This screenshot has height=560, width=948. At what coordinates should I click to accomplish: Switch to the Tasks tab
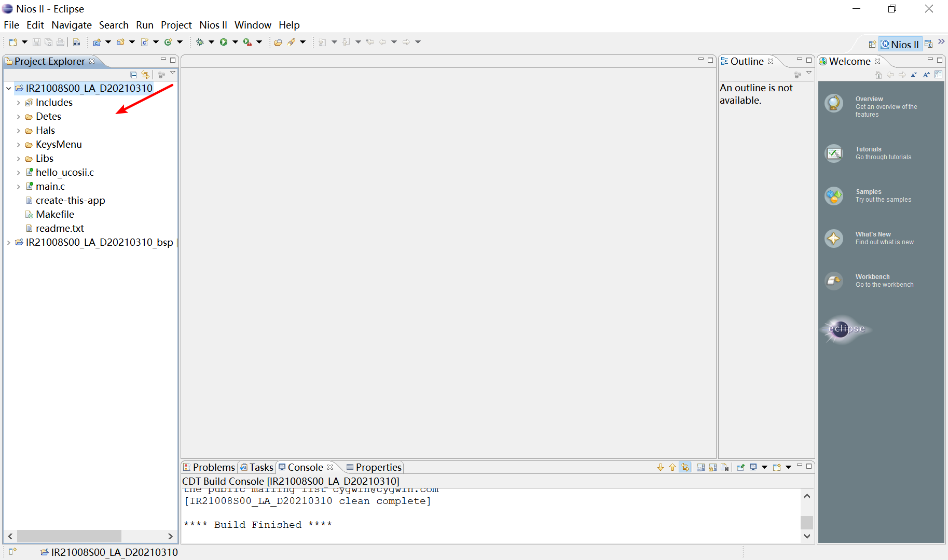pyautogui.click(x=256, y=467)
